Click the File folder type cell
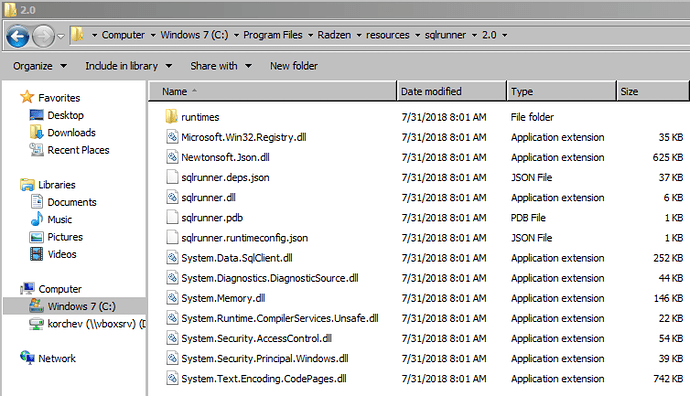The width and height of the screenshot is (690, 396). [532, 117]
